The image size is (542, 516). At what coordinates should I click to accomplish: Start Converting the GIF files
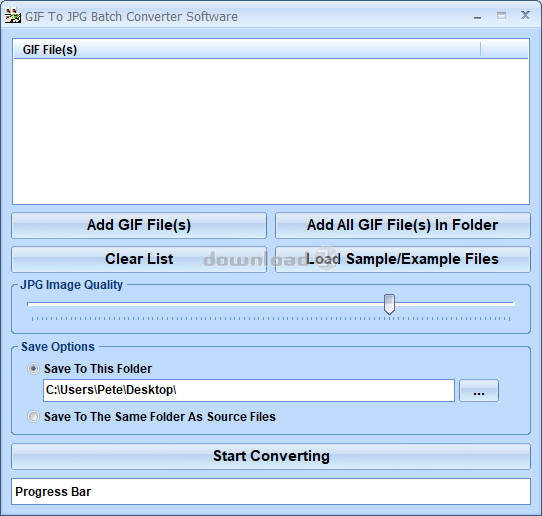click(x=271, y=456)
